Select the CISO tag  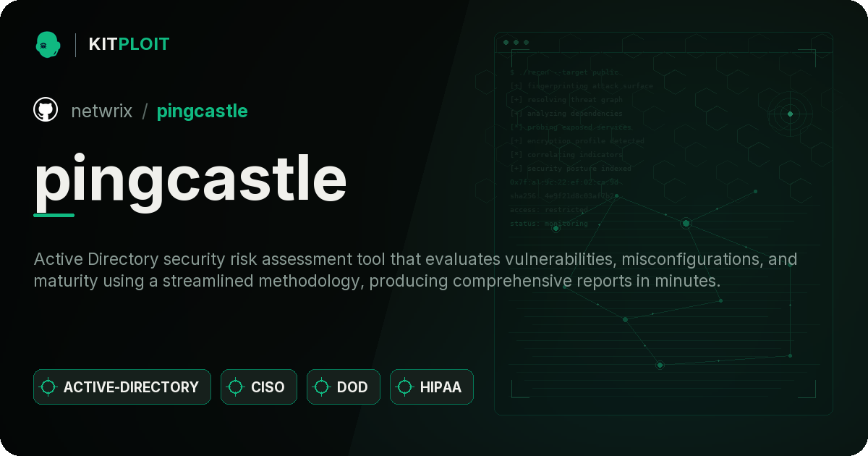pos(259,387)
